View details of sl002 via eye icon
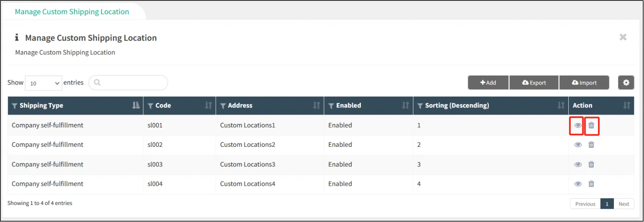644x222 pixels. [578, 145]
